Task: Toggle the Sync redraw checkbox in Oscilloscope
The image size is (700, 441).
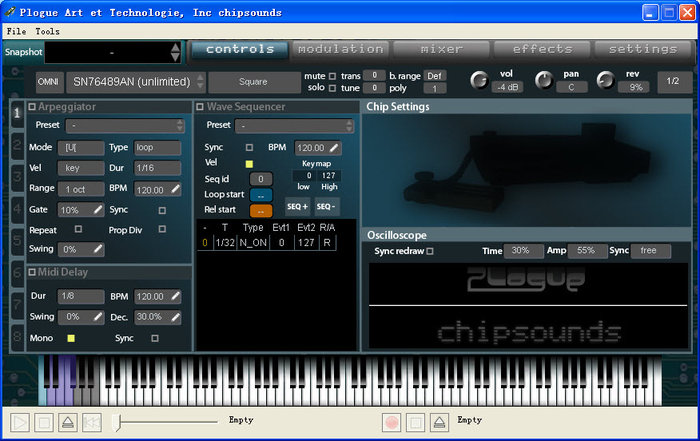Action: 430,251
